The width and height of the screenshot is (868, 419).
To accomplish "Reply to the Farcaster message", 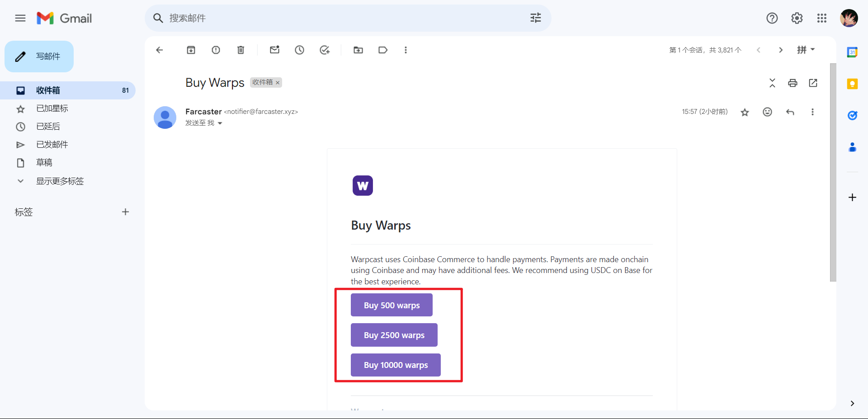I will [790, 112].
